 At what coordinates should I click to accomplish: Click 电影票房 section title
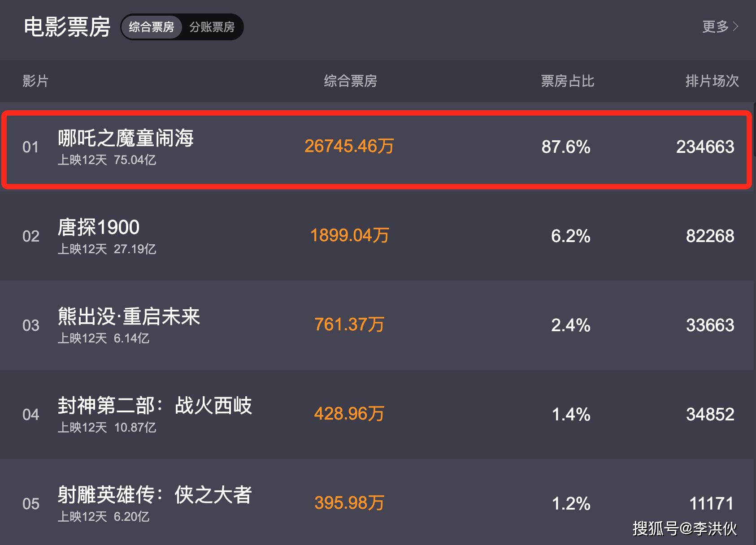coord(67,27)
